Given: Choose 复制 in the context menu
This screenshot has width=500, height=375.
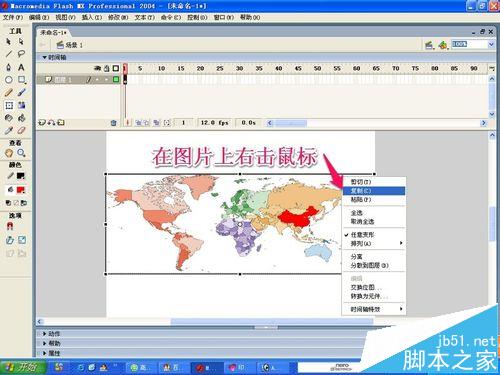Looking at the screenshot, I should click(374, 191).
